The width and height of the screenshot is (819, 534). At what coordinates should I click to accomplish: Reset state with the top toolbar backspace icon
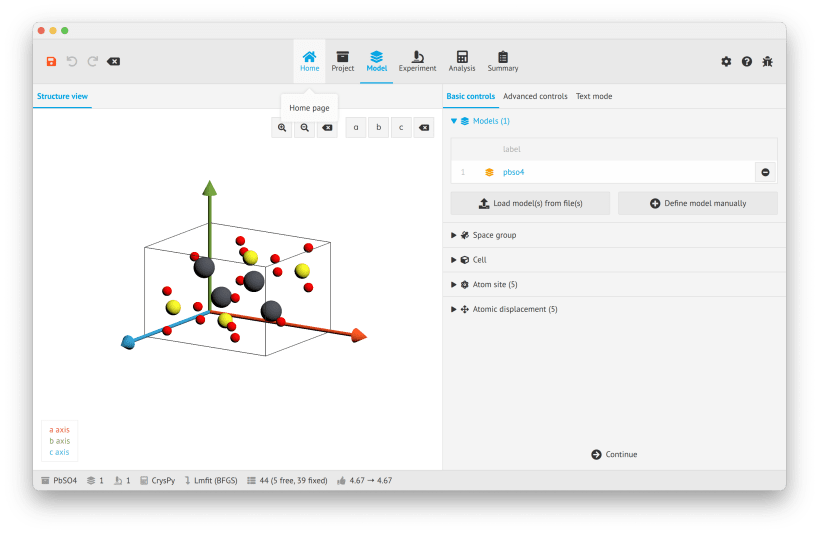(113, 62)
